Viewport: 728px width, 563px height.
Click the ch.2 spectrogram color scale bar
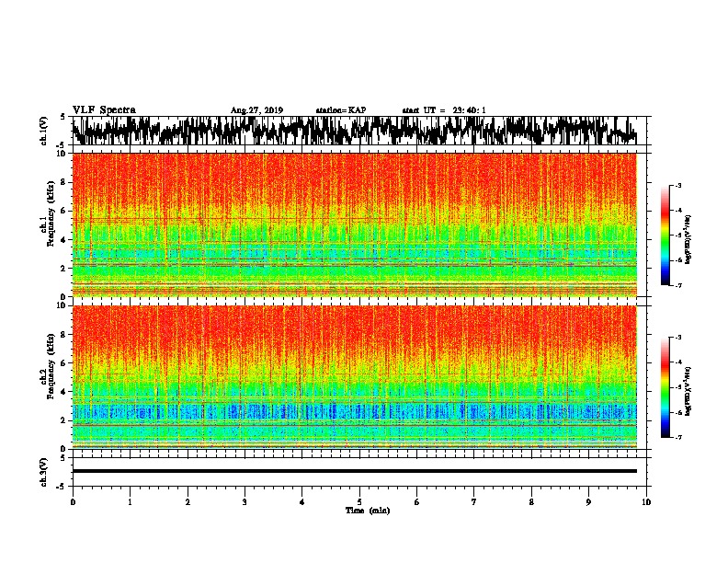tap(665, 387)
